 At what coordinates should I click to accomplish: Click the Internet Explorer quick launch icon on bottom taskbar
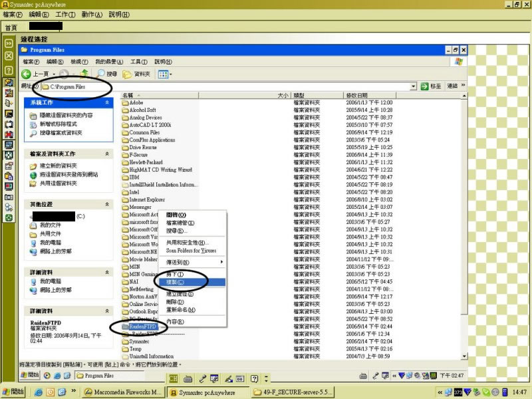click(x=39, y=392)
